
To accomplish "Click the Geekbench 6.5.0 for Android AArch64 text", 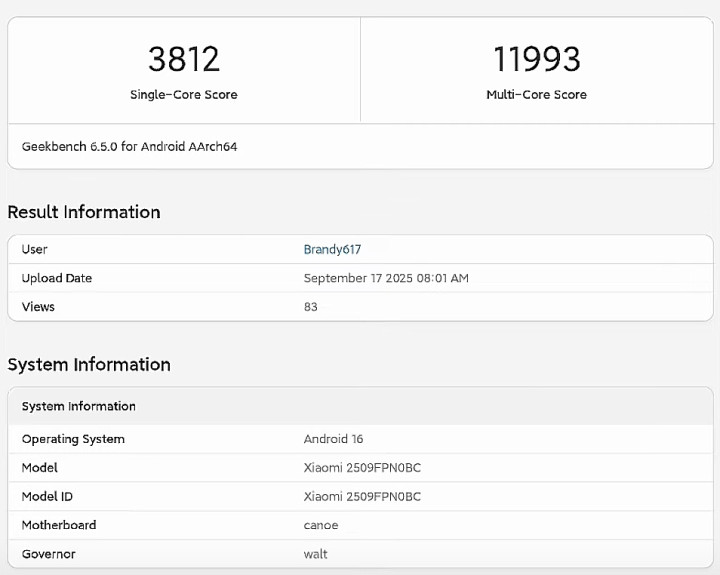I will coord(129,147).
